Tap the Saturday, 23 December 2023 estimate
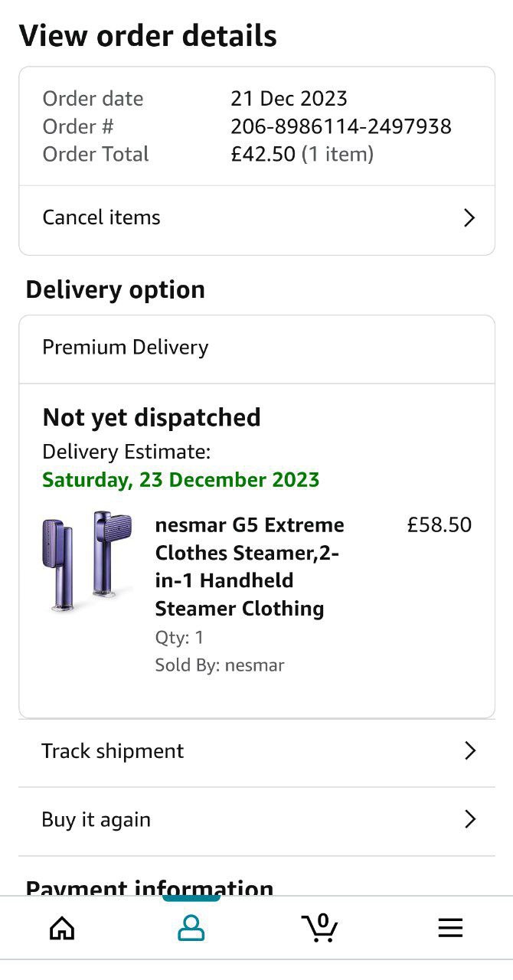The width and height of the screenshot is (513, 980). coord(181,480)
